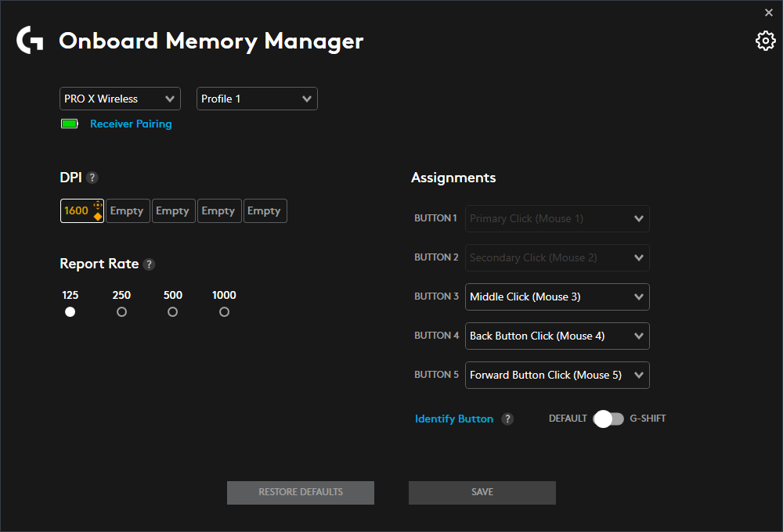Expand the Profile 1 dropdown
The width and height of the screenshot is (783, 532).
click(x=257, y=99)
